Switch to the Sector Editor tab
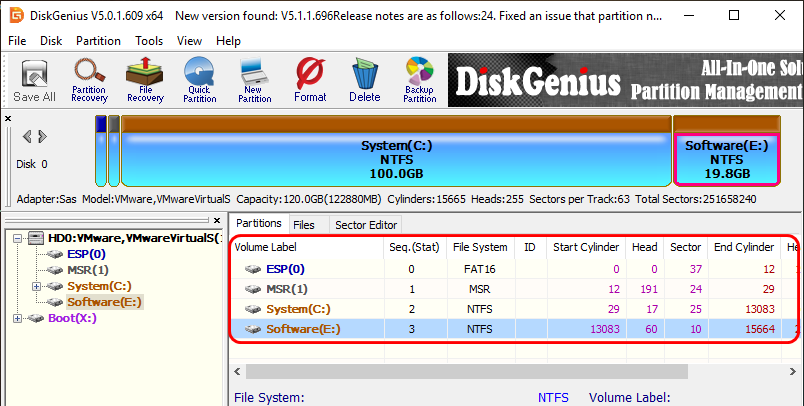The width and height of the screenshot is (804, 406). coord(366,225)
